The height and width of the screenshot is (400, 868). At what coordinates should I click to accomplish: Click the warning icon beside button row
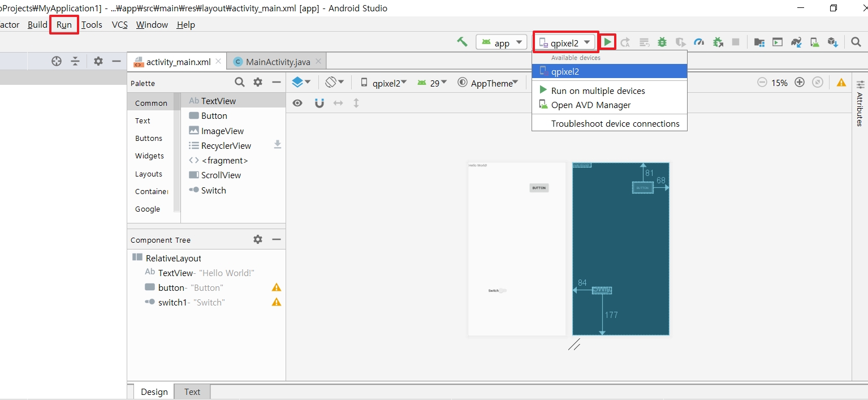pos(277,287)
